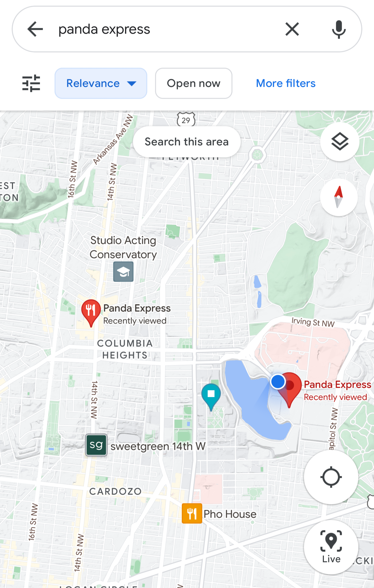The image size is (374, 588).
Task: Launch Live View navigation
Action: pos(331,547)
